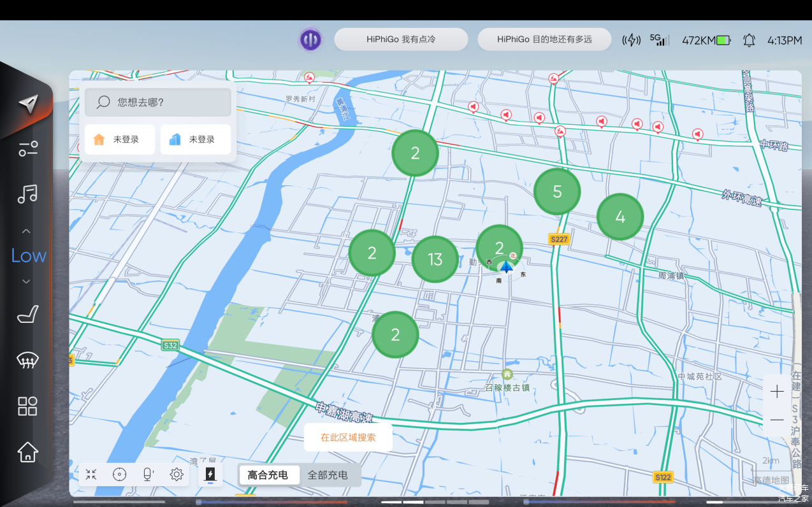The height and width of the screenshot is (507, 812).
Task: Tap the HiPhiGo voice assistant orb
Action: pyautogui.click(x=310, y=39)
